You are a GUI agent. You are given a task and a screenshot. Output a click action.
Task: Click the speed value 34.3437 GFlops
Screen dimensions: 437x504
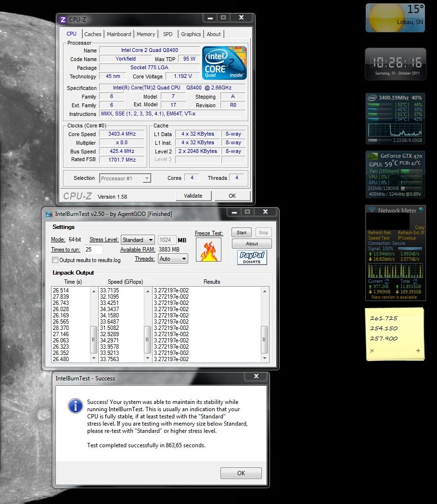pyautogui.click(x=109, y=309)
